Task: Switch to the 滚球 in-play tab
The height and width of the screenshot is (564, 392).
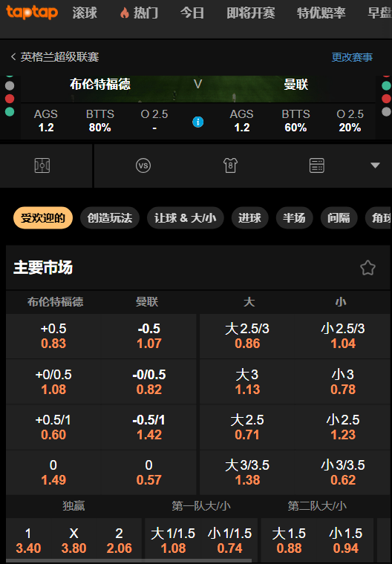Action: coord(85,13)
